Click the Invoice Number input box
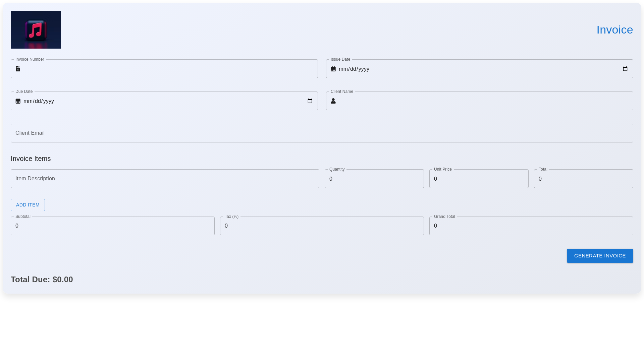The height and width of the screenshot is (362, 644). coord(164,68)
